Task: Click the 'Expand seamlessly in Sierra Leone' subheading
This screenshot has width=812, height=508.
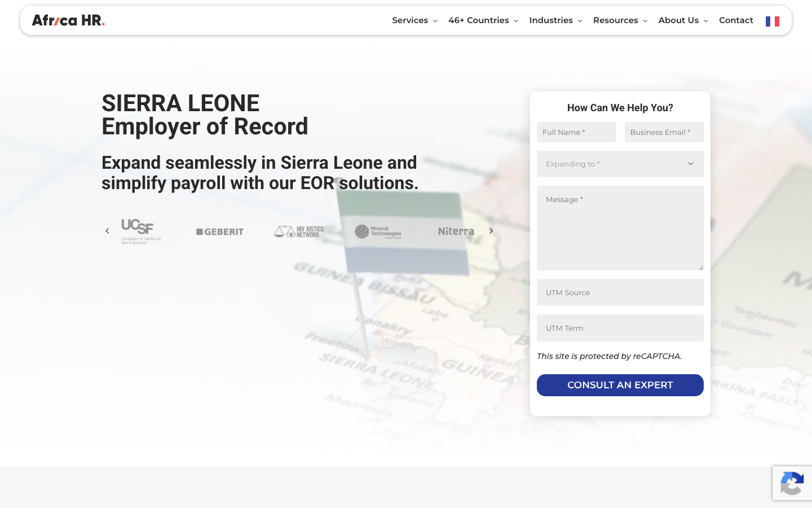Action: pos(260,173)
